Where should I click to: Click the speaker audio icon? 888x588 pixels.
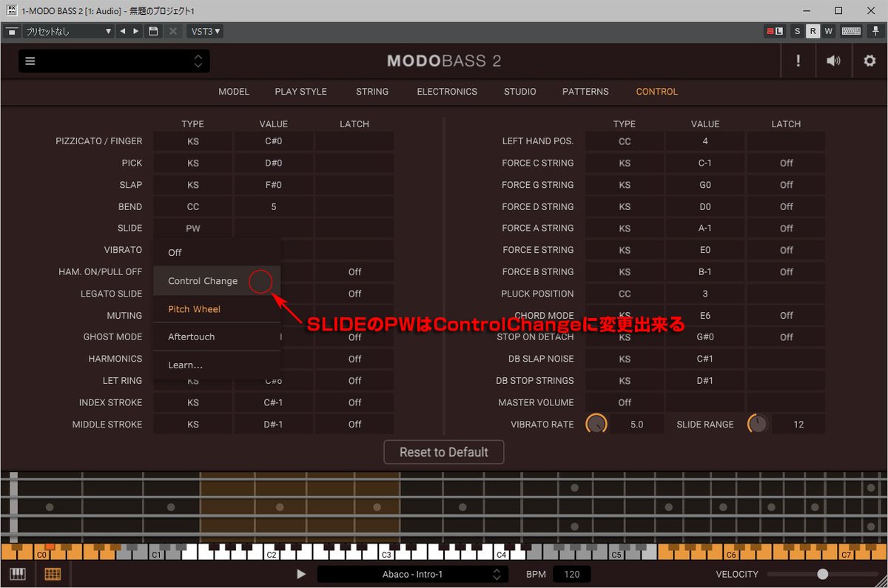[834, 61]
